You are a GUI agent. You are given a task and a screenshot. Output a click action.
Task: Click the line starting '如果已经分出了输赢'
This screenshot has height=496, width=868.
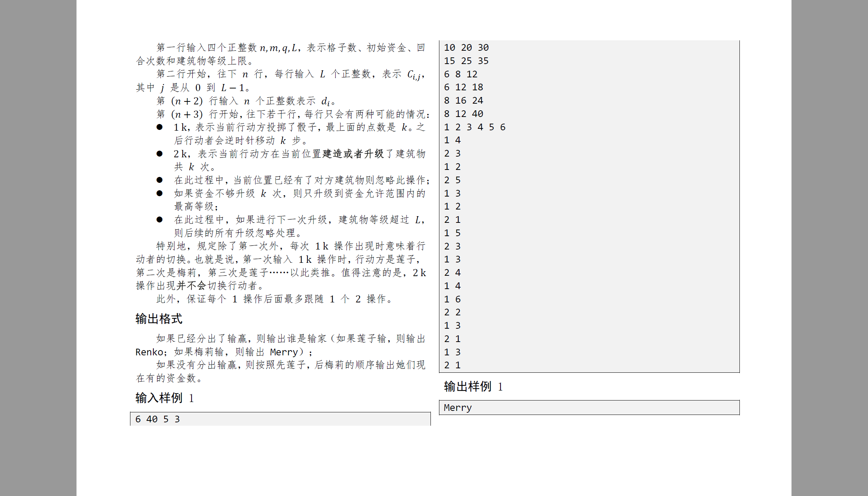pyautogui.click(x=291, y=338)
